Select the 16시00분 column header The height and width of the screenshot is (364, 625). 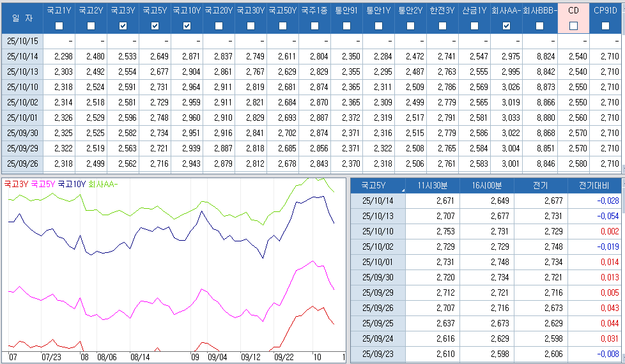coord(487,186)
